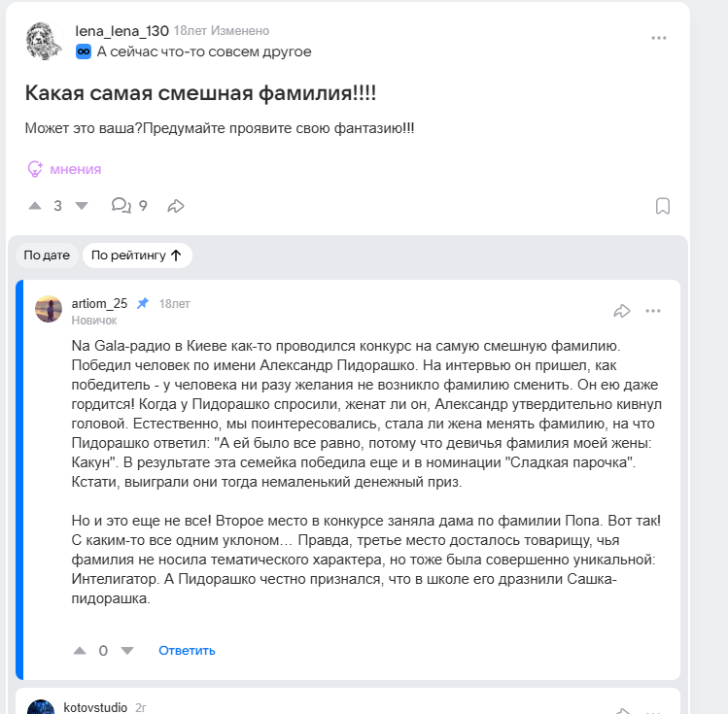Open the question's three-dot options menu
The image size is (728, 714).
tap(659, 38)
